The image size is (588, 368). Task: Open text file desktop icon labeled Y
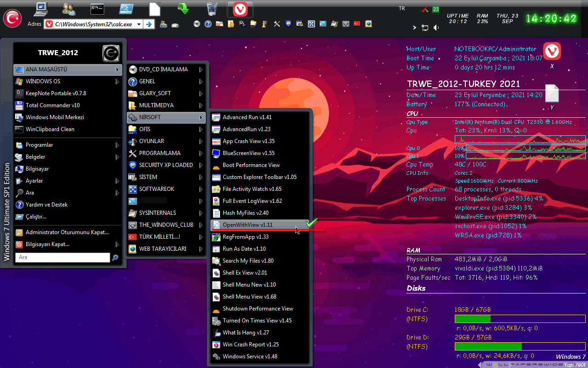tap(552, 93)
